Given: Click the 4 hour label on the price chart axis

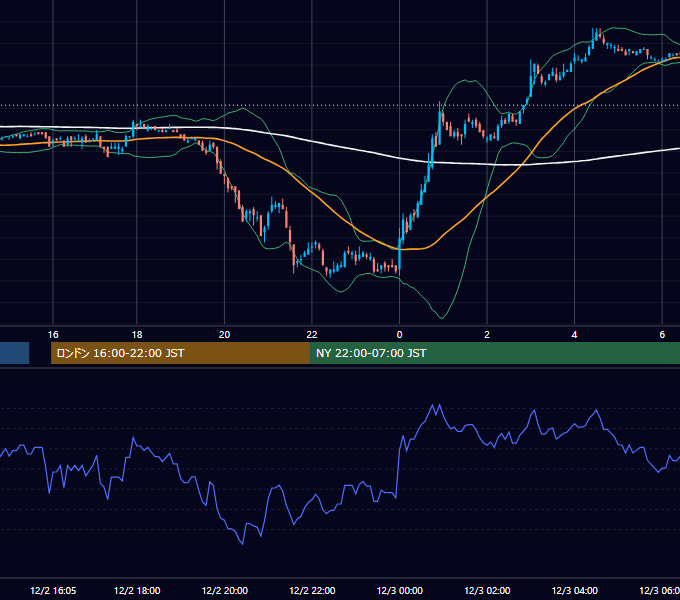Looking at the screenshot, I should (575, 335).
